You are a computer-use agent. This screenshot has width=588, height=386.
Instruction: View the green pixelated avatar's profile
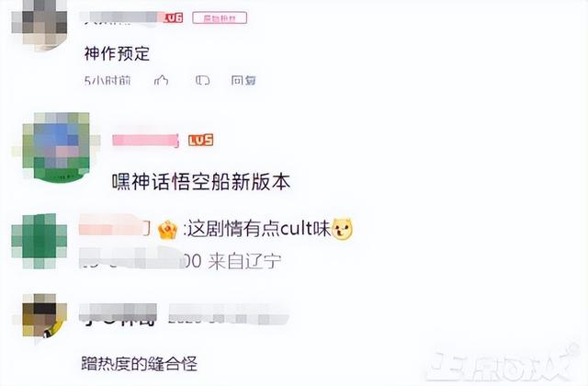coord(40,241)
